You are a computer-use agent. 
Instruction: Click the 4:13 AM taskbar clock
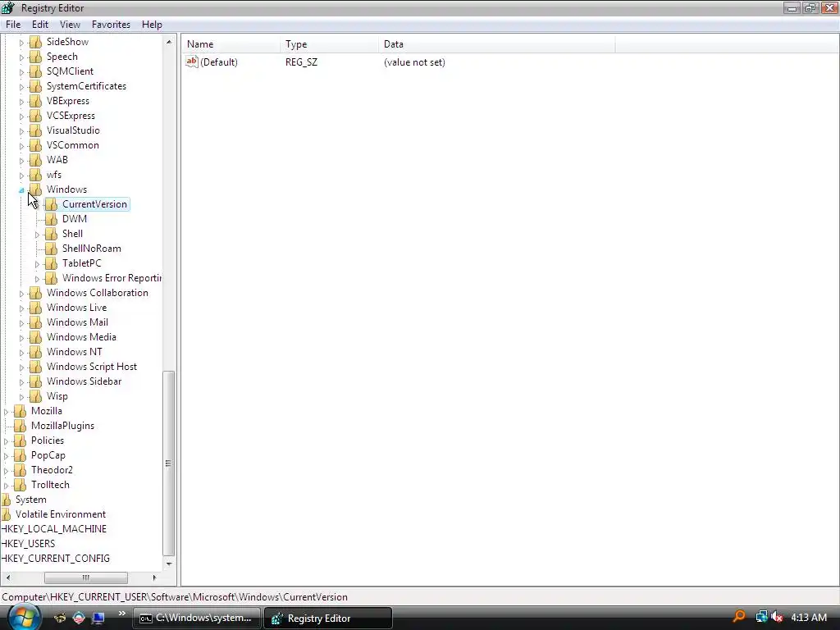pyautogui.click(x=809, y=617)
